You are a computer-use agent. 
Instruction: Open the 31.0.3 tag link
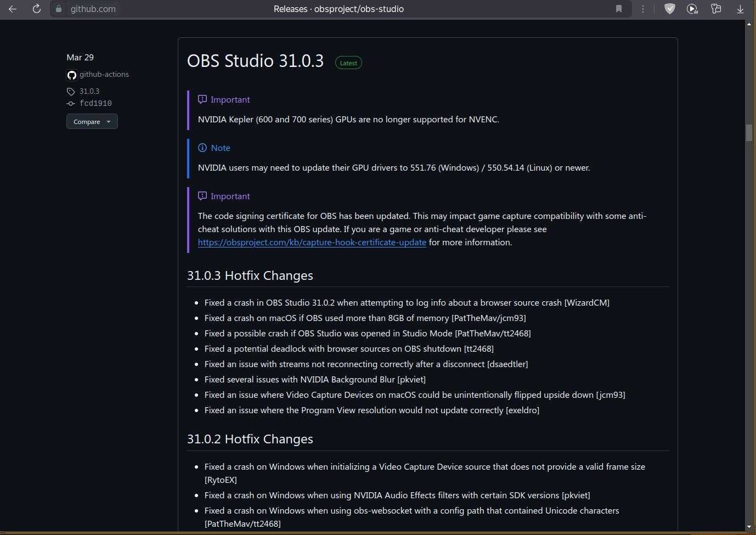point(89,91)
